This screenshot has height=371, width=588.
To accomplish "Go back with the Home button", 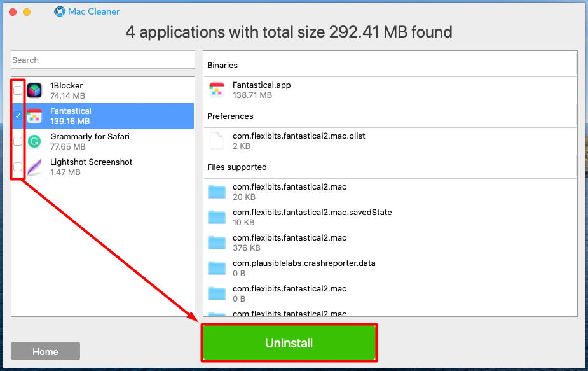I will (45, 351).
